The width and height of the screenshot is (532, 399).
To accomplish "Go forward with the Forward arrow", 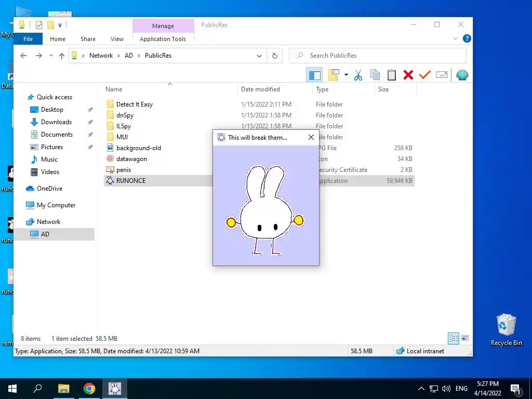I will pos(39,56).
